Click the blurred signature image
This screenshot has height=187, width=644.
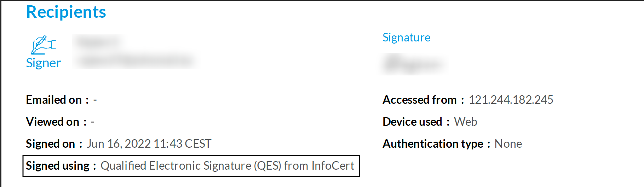(x=414, y=64)
